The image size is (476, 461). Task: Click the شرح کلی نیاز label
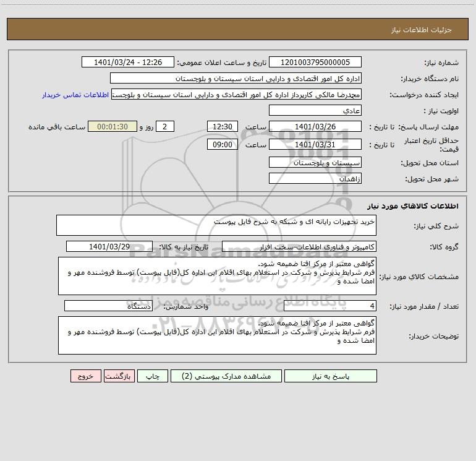[436, 226]
